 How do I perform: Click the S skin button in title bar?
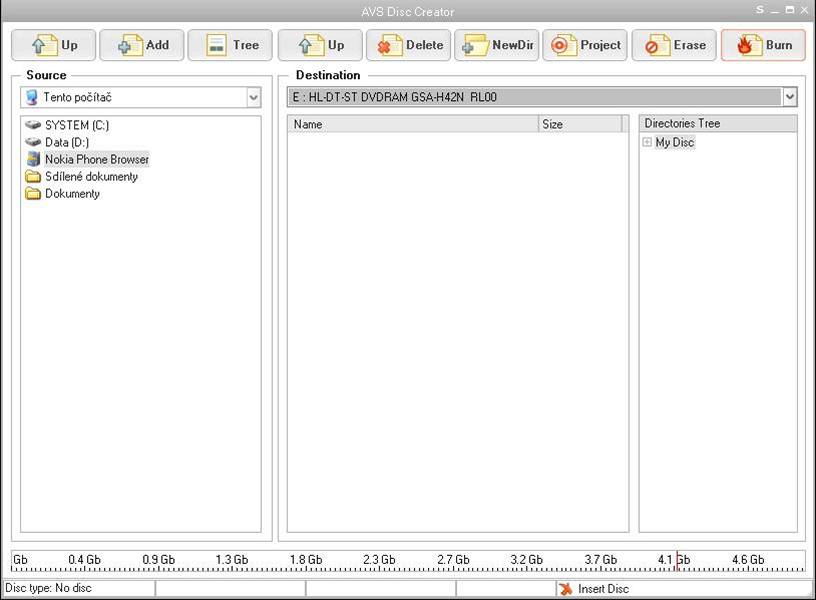tap(760, 10)
